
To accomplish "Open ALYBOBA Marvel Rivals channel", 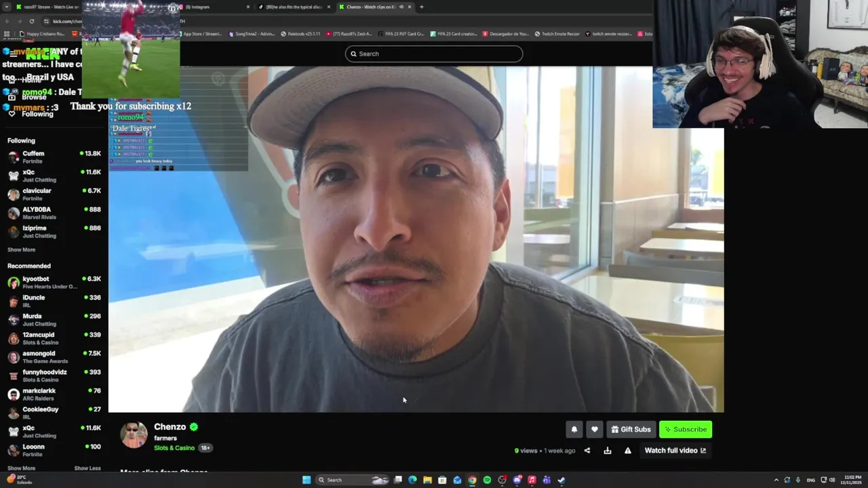I will tap(54, 213).
